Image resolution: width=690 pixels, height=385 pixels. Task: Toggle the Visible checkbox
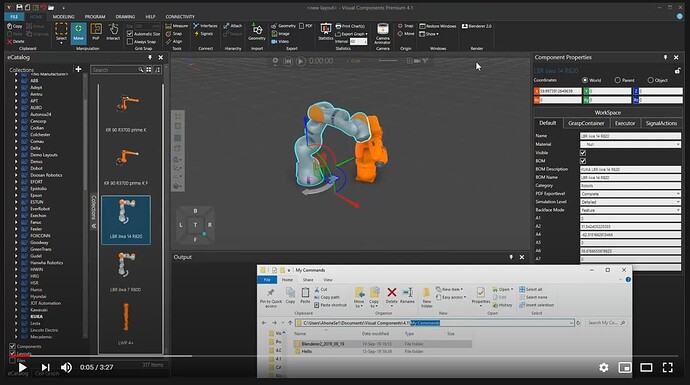click(583, 153)
